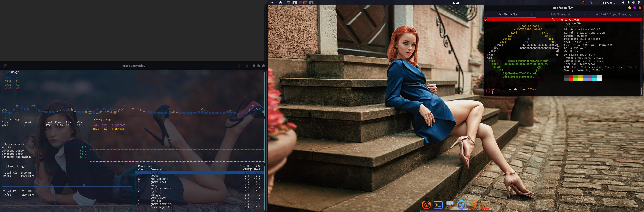The width and height of the screenshot is (644, 212).
Task: Open the clock showing 22:25
Action: 456,3
